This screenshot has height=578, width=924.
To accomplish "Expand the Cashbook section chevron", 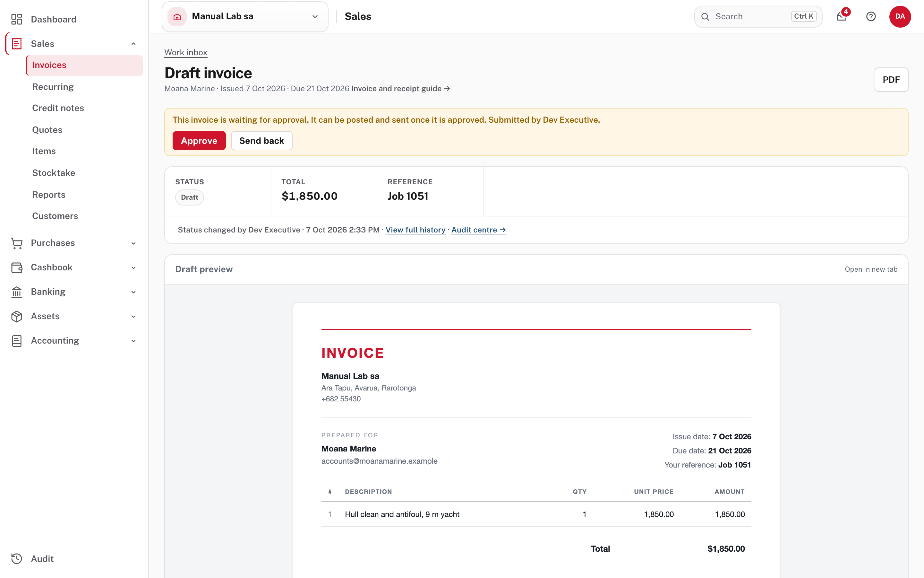I will point(134,267).
